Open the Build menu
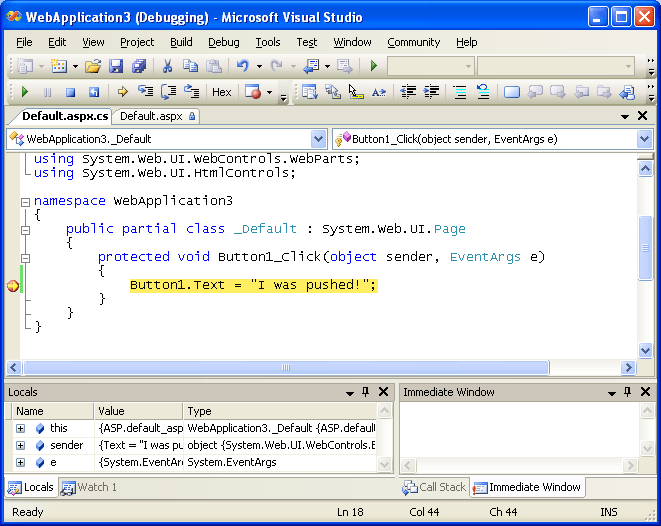661x526 pixels. coord(181,42)
